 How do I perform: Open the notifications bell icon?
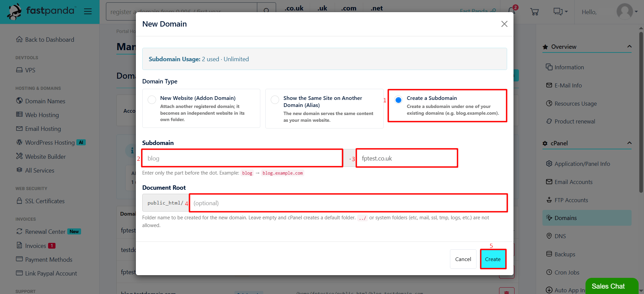(512, 11)
